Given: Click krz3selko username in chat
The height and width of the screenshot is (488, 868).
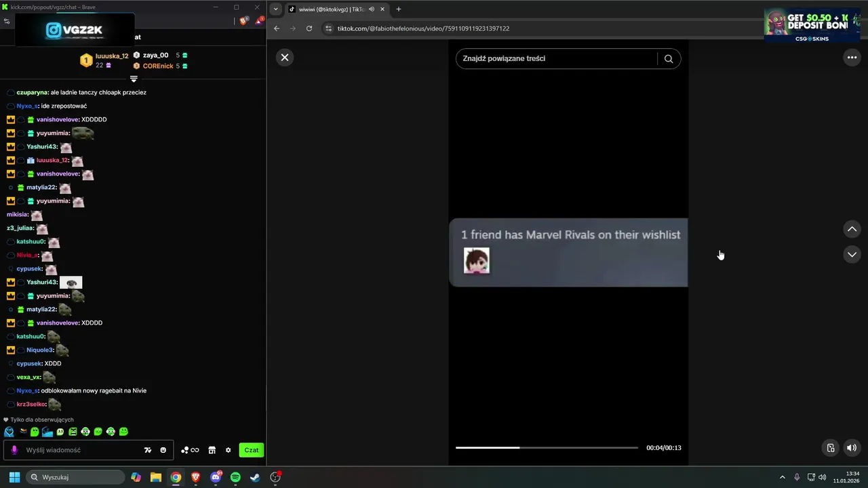Looking at the screenshot, I should (x=31, y=404).
